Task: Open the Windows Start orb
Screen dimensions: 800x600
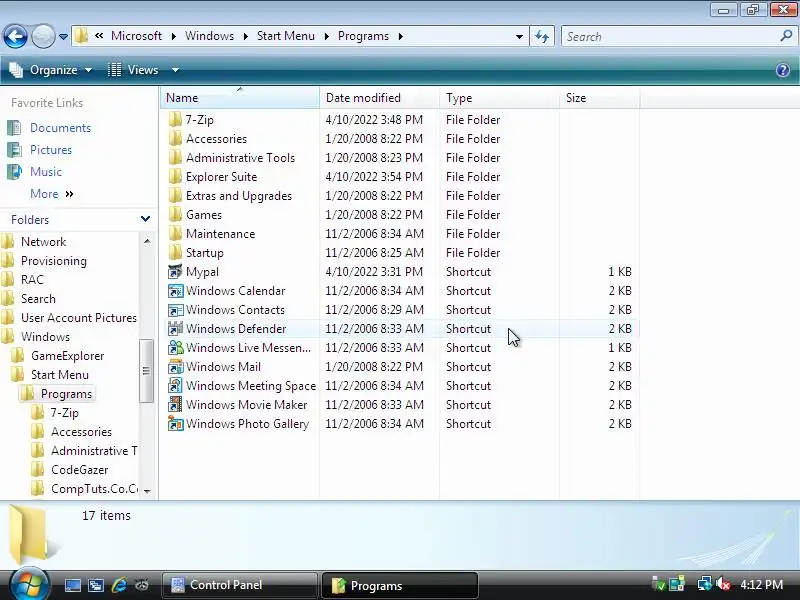Action: 29,584
